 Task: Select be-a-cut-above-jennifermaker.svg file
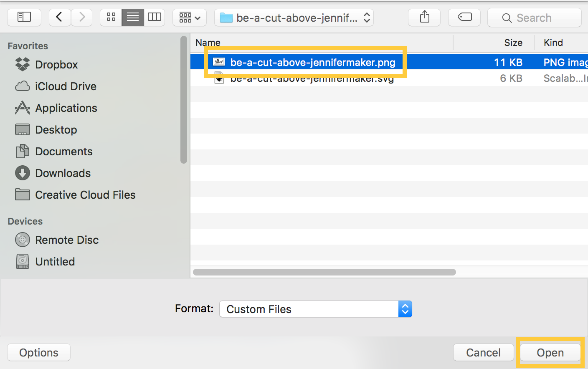389,78
